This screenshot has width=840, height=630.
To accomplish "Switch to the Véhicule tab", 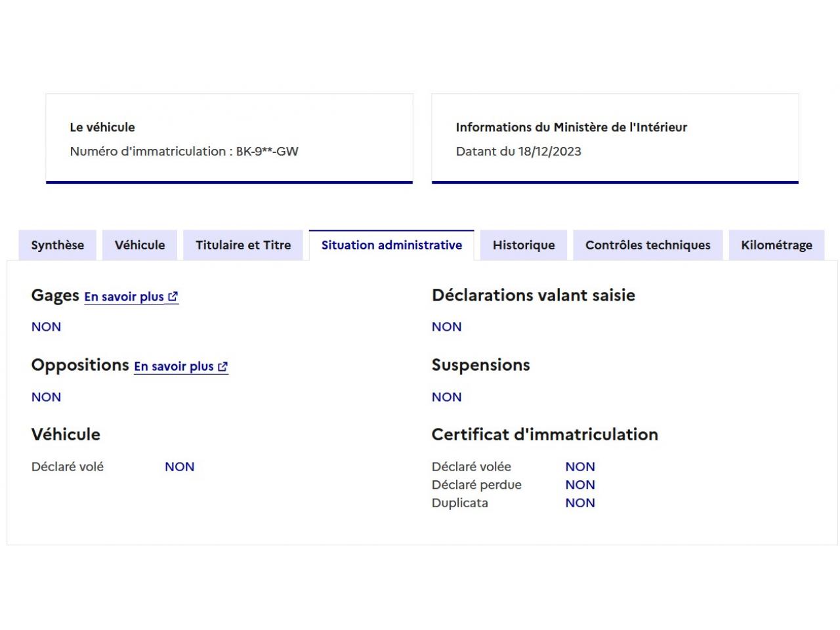I will click(x=140, y=245).
